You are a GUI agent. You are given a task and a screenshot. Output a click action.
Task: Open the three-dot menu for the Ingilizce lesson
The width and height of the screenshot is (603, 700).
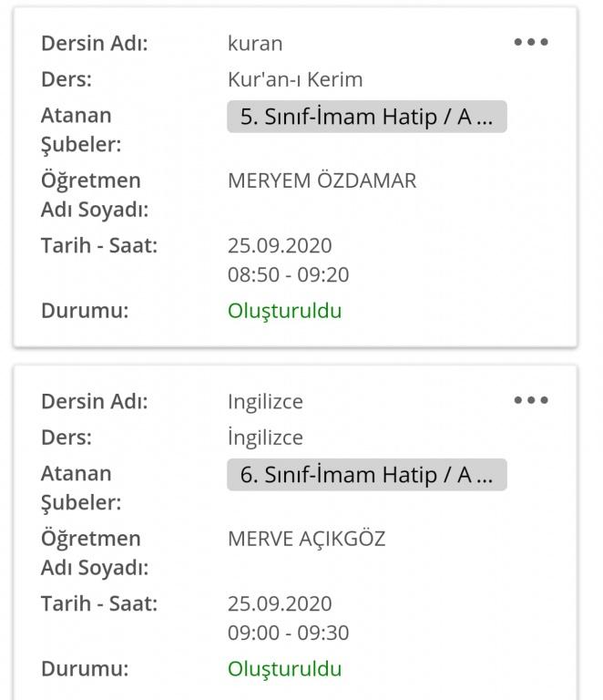coord(531,400)
